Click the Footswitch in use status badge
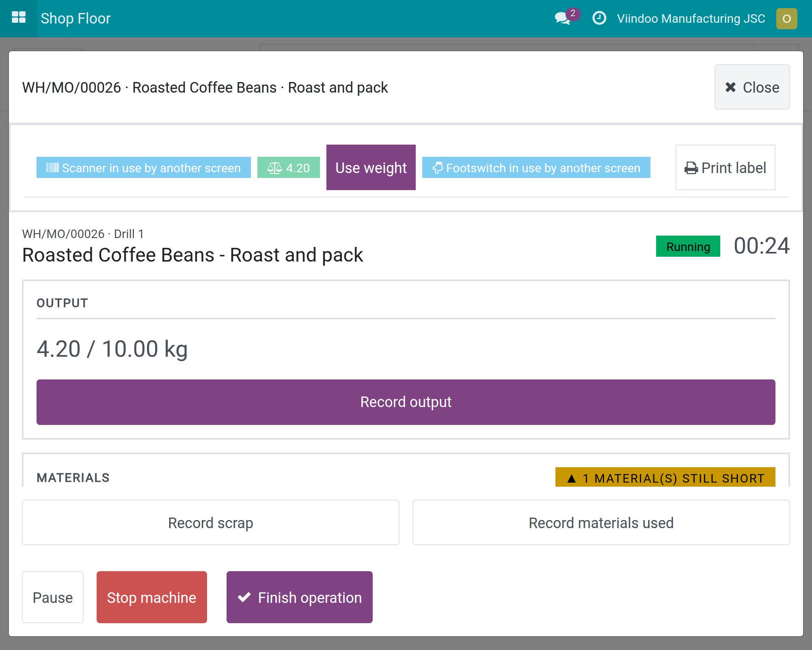 [536, 167]
